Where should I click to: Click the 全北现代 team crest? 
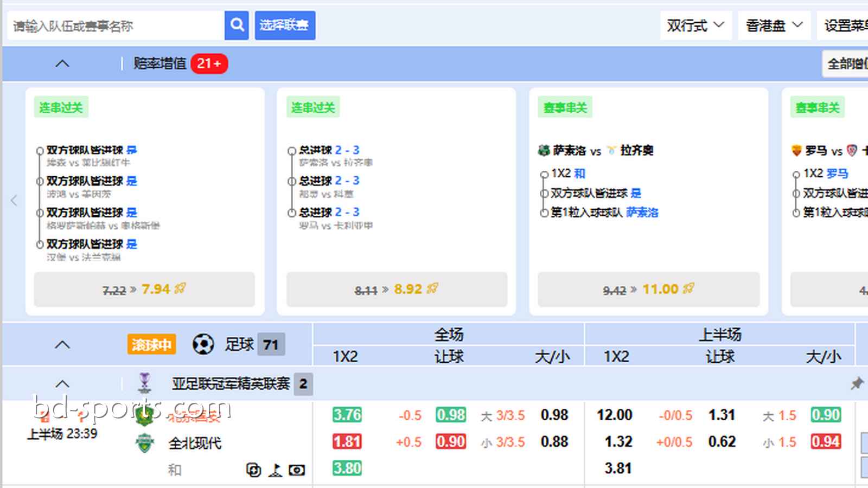tap(144, 443)
